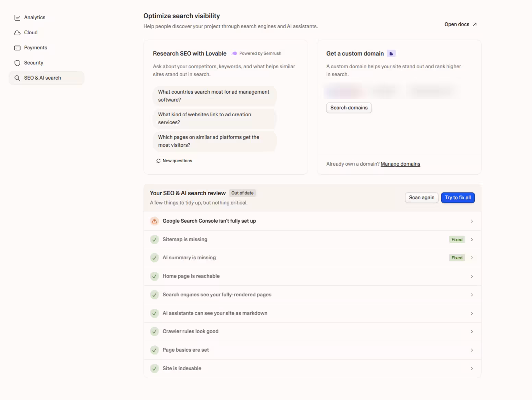Viewport: 532px width, 400px height.
Task: Expand Google Search Console row chevron
Action: 472,221
